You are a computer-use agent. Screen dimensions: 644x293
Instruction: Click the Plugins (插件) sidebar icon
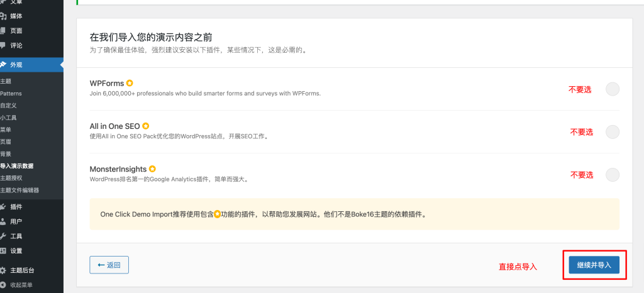click(3, 207)
